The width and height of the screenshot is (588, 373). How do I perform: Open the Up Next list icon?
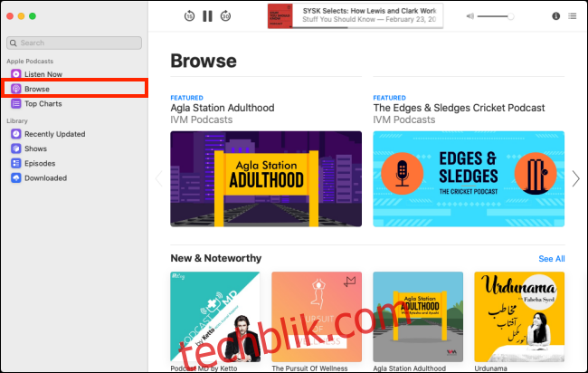(573, 16)
